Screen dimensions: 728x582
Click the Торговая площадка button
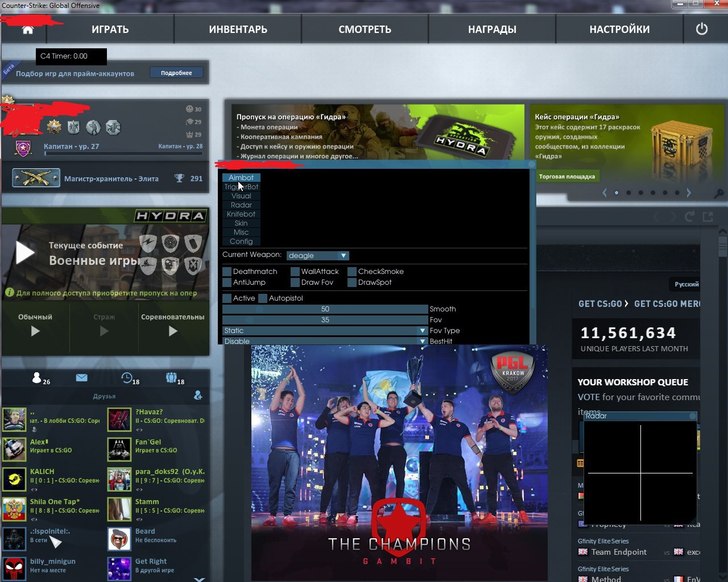coord(566,177)
